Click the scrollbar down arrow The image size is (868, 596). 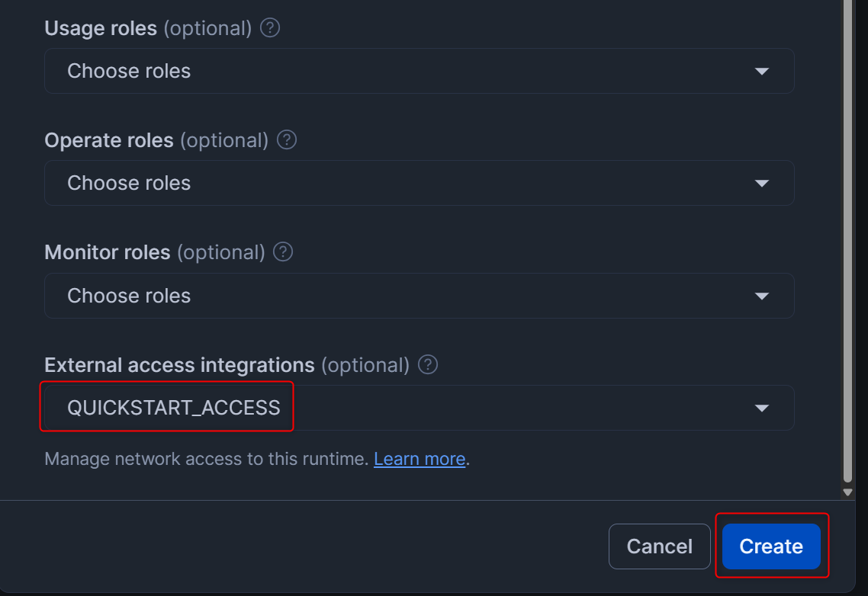847,492
